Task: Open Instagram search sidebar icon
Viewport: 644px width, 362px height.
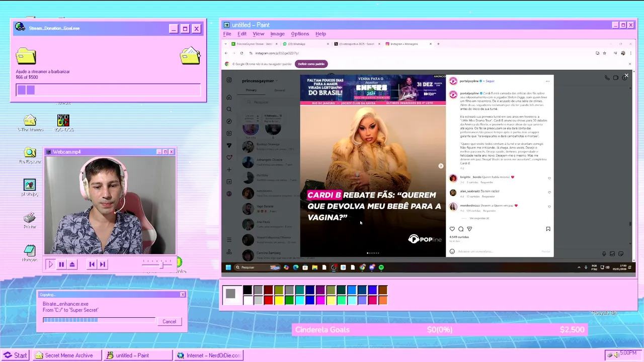Action: (229, 109)
